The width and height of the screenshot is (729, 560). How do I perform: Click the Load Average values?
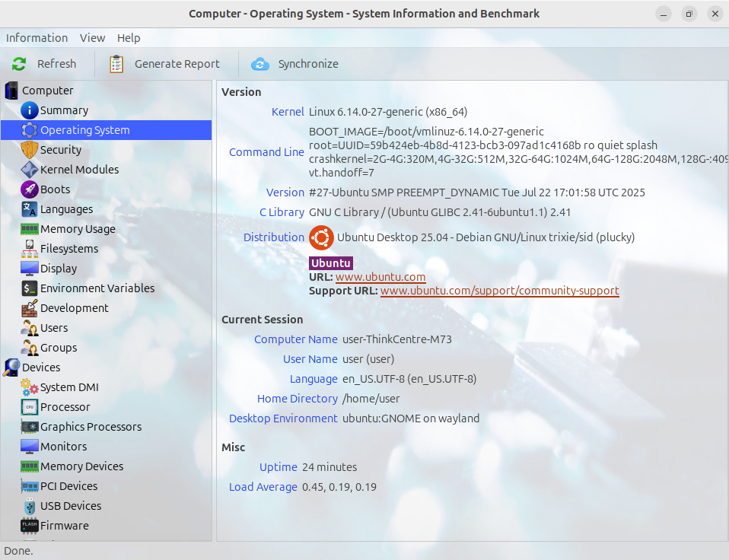pos(339,487)
